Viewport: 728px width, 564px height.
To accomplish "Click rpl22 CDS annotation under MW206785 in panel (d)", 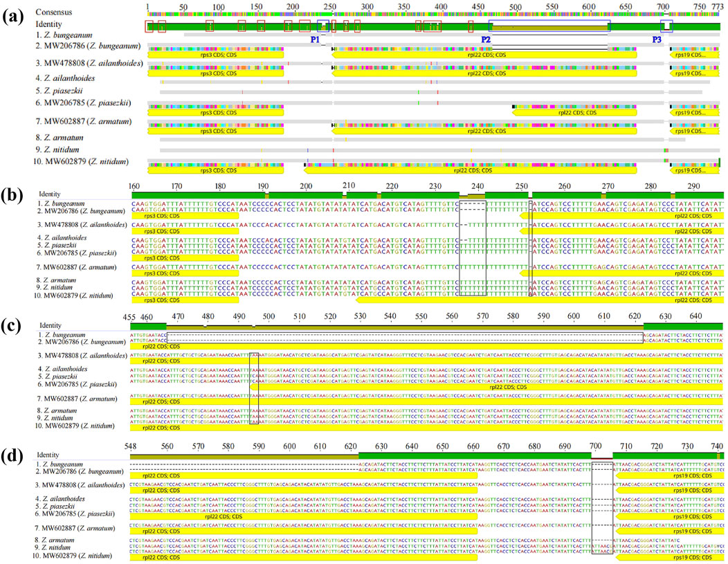I will [303, 517].
